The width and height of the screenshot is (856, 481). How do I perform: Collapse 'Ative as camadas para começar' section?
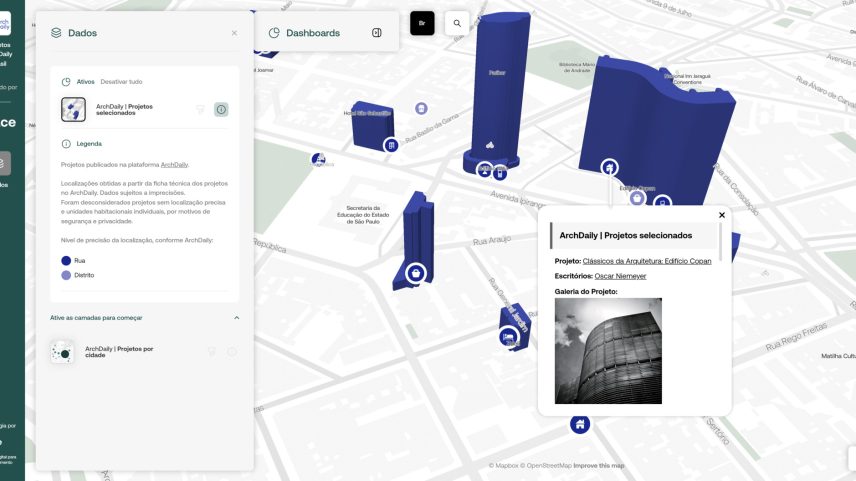click(236, 318)
